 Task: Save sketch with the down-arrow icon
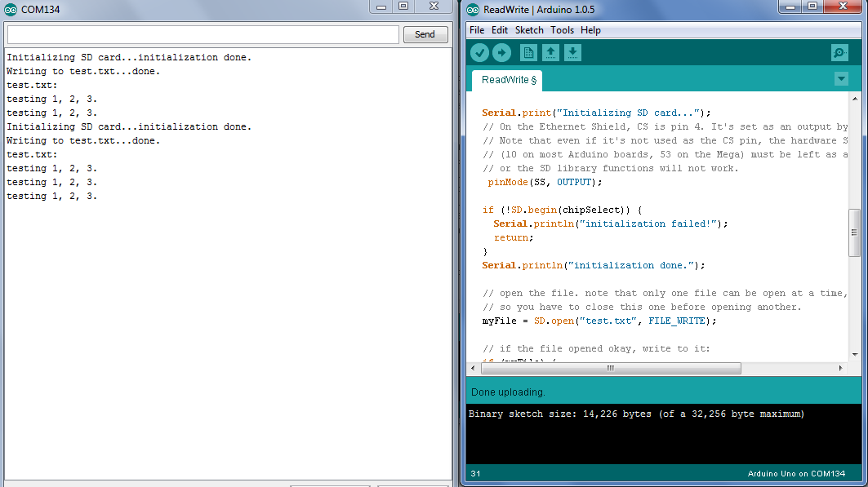[572, 53]
